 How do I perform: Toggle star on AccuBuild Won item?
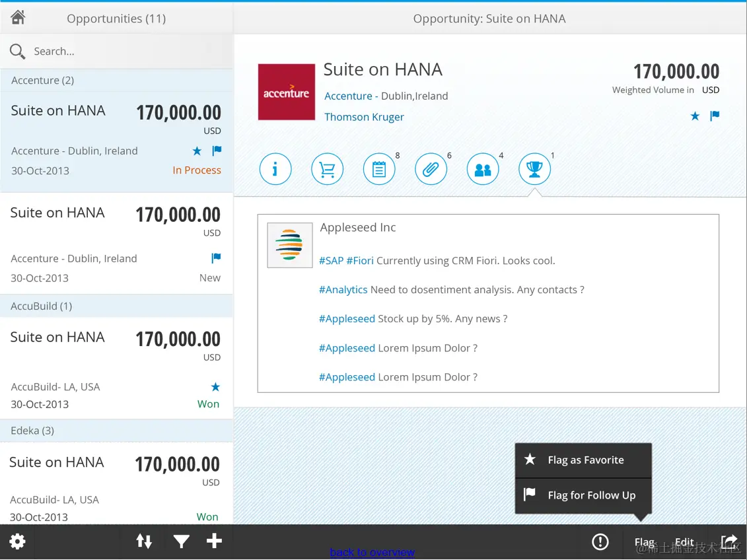coord(215,387)
